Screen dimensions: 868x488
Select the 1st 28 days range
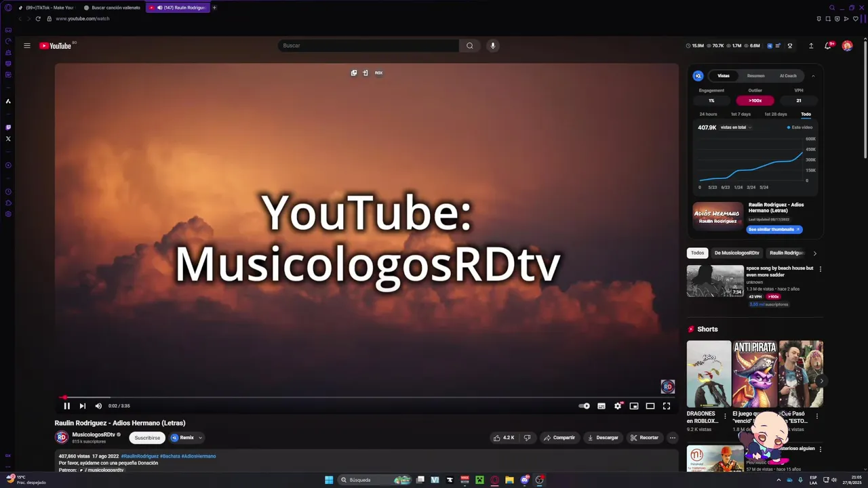tap(776, 114)
